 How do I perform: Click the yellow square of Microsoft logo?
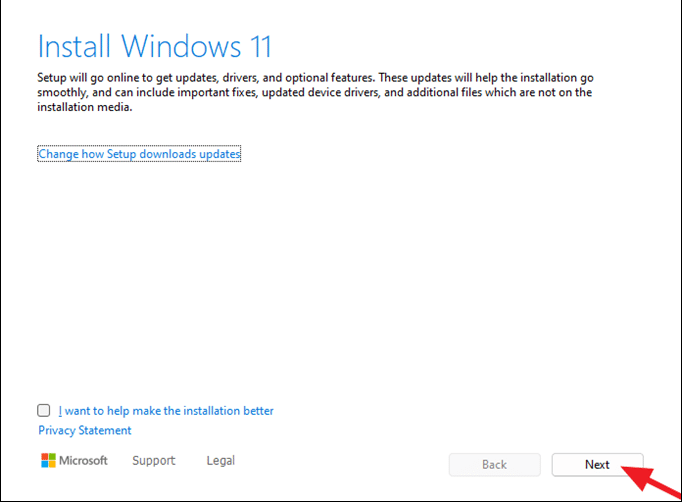pos(53,465)
